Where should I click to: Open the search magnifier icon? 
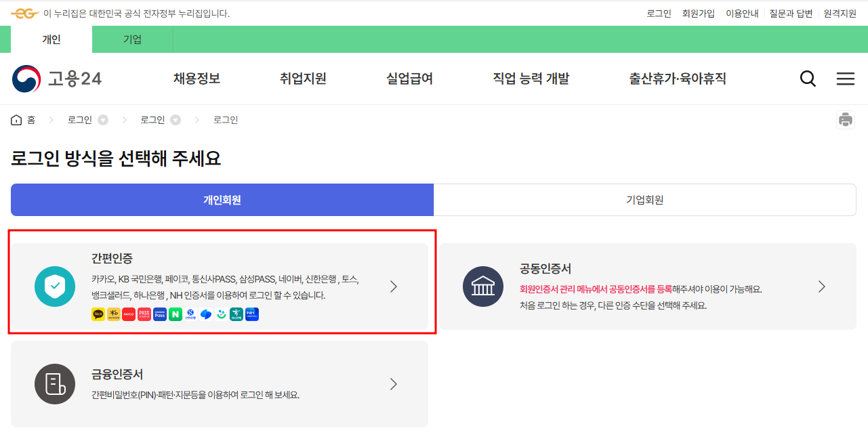click(808, 79)
